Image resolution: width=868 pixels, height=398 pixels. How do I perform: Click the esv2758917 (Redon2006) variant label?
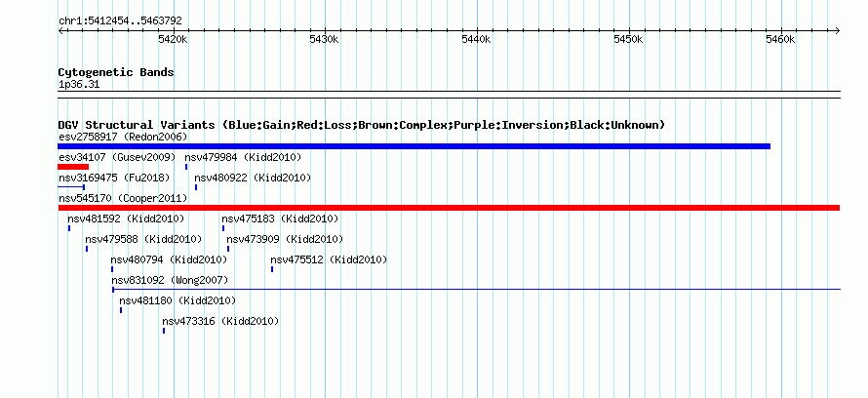123,137
